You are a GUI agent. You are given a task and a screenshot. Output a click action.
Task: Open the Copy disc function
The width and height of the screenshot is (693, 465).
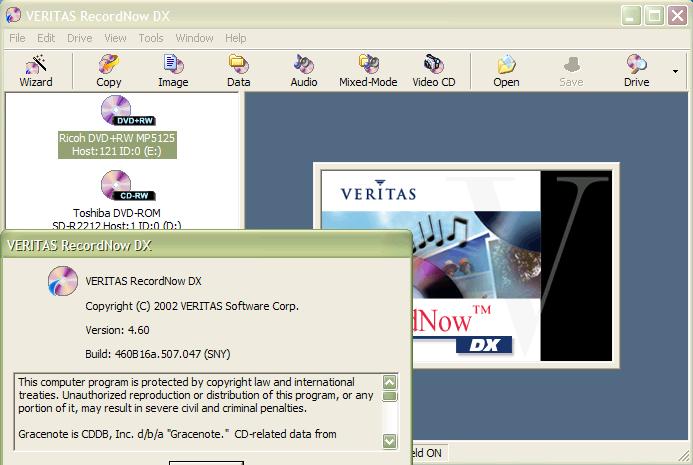(108, 71)
